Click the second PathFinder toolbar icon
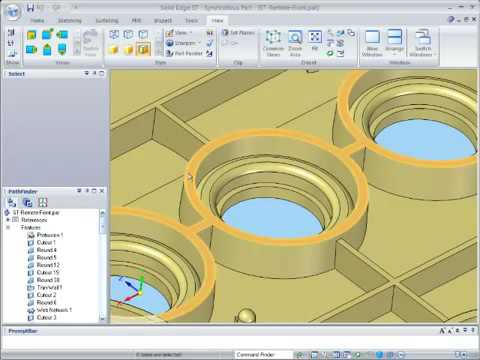Image resolution: width=480 pixels, height=360 pixels. click(28, 202)
